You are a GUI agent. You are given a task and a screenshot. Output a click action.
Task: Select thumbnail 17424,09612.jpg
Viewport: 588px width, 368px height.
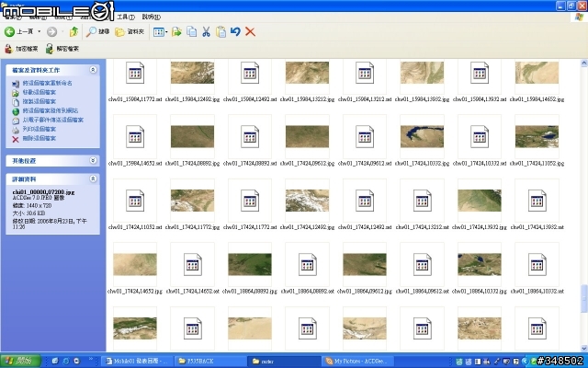pos(307,137)
